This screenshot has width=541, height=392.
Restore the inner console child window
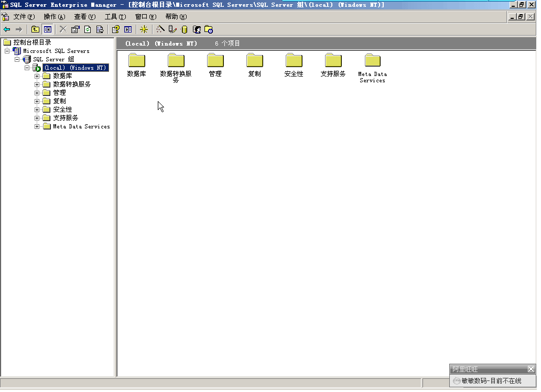tap(521, 17)
